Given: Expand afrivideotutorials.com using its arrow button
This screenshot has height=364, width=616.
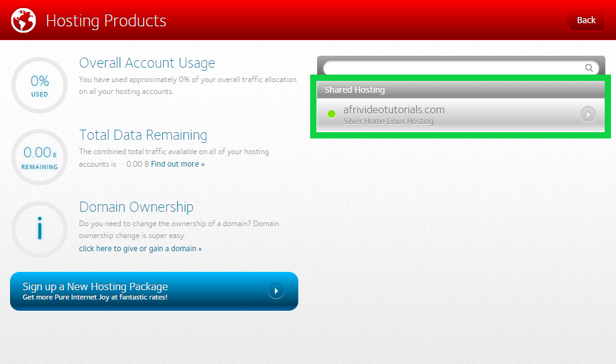Looking at the screenshot, I should tap(588, 114).
